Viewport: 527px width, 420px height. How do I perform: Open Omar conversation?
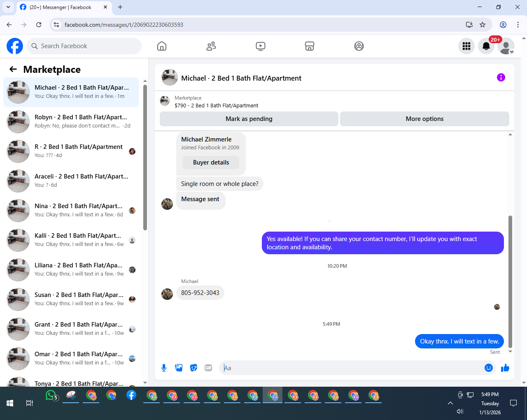(71, 358)
